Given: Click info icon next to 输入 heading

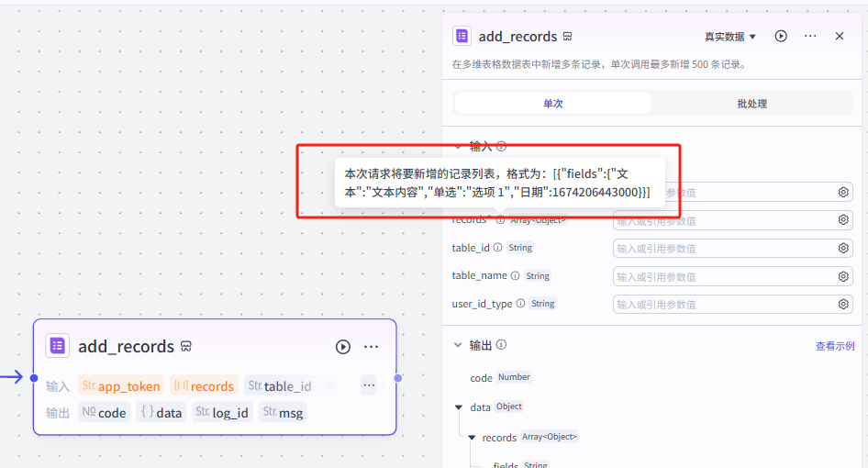Looking at the screenshot, I should pyautogui.click(x=501, y=146).
